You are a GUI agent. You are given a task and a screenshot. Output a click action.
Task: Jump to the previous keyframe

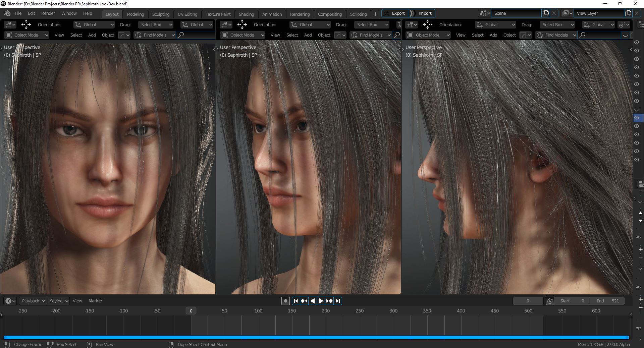pos(304,301)
